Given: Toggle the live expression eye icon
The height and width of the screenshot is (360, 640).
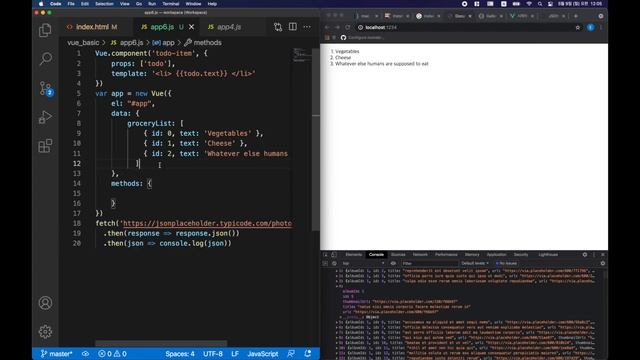Looking at the screenshot, I should coord(393,263).
